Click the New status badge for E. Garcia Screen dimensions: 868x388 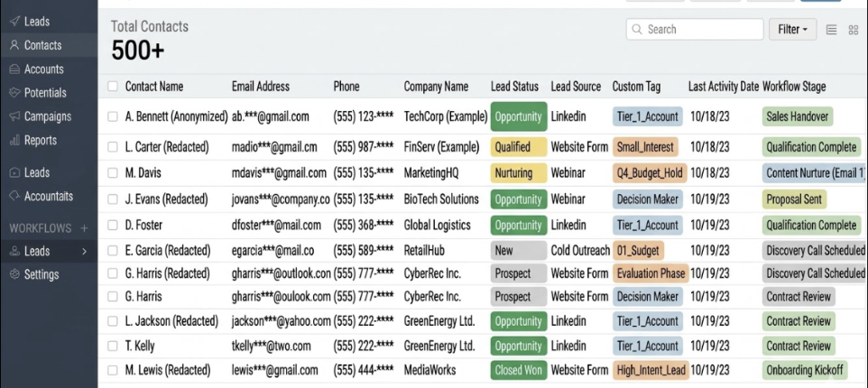(x=519, y=251)
